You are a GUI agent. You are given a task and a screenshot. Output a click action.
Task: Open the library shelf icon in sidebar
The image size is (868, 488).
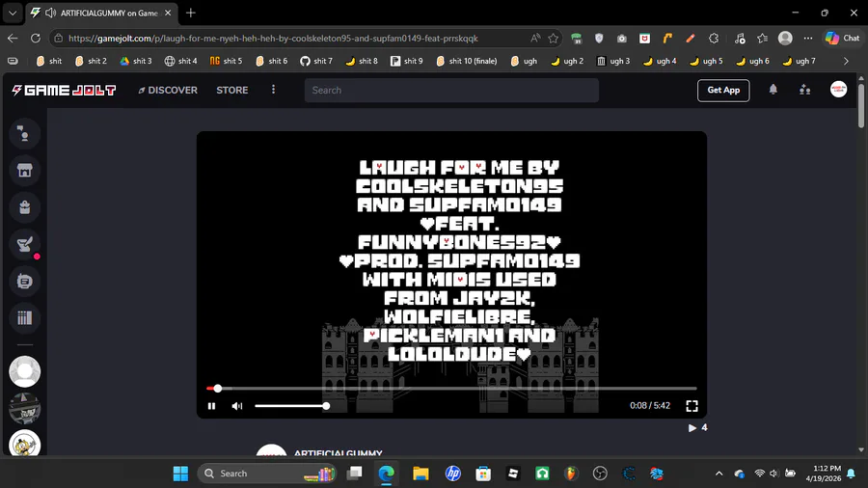coord(24,317)
